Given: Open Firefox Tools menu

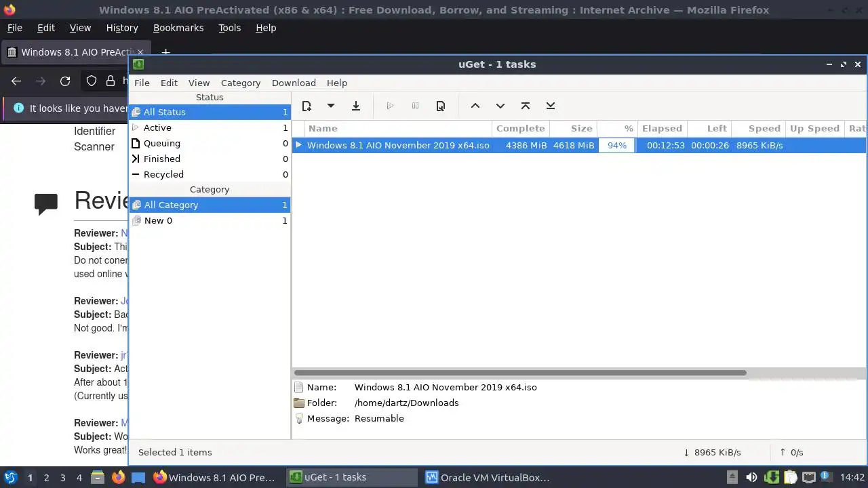Looking at the screenshot, I should coord(229,28).
